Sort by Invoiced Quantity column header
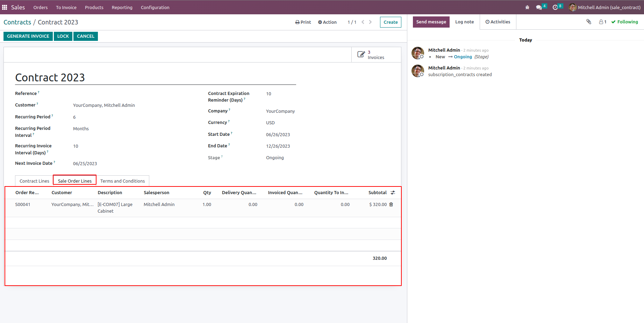 [285, 193]
